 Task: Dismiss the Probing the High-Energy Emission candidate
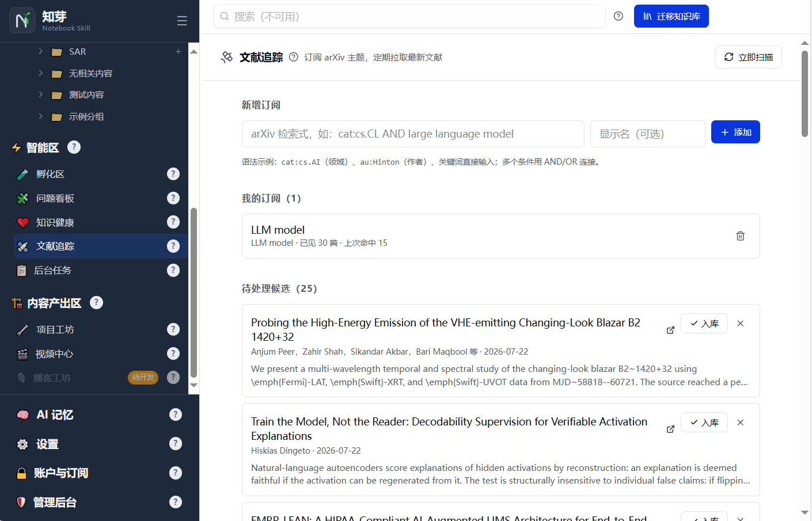click(x=741, y=324)
